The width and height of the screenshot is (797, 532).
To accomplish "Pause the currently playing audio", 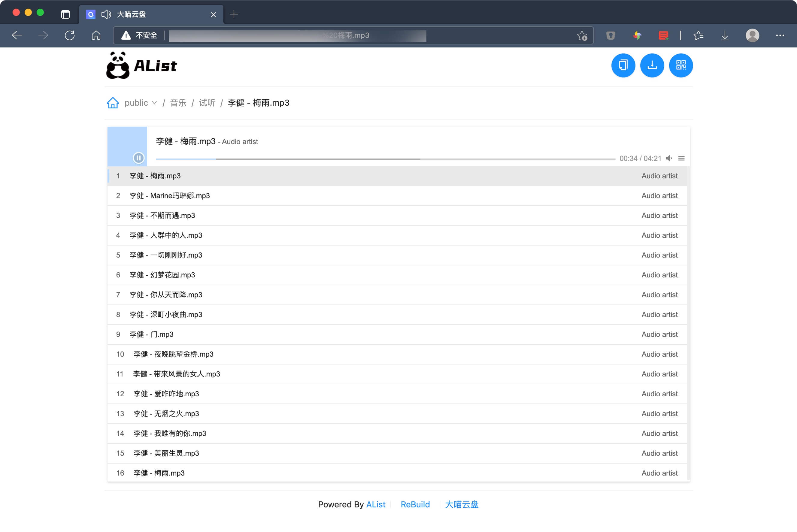I will pyautogui.click(x=138, y=158).
